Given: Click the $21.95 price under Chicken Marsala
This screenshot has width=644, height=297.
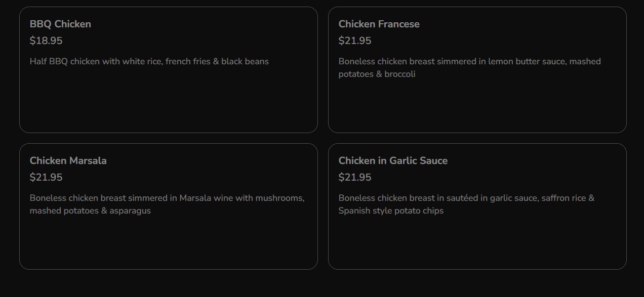Looking at the screenshot, I should click(46, 178).
